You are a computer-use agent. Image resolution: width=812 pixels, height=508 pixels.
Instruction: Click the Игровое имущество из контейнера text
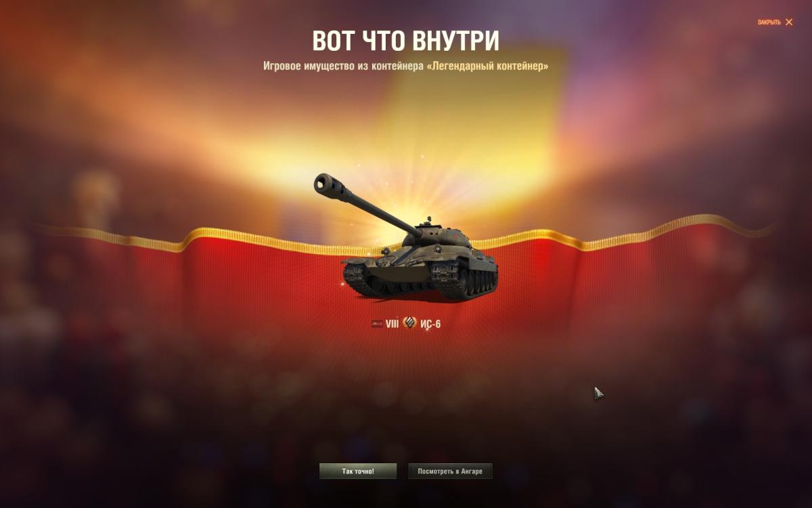[343, 66]
